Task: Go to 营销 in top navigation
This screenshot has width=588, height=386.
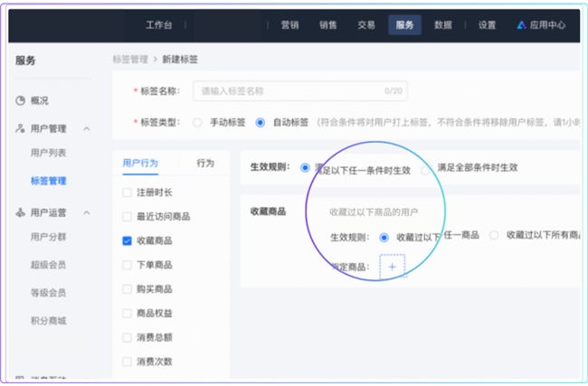Action: coord(289,25)
